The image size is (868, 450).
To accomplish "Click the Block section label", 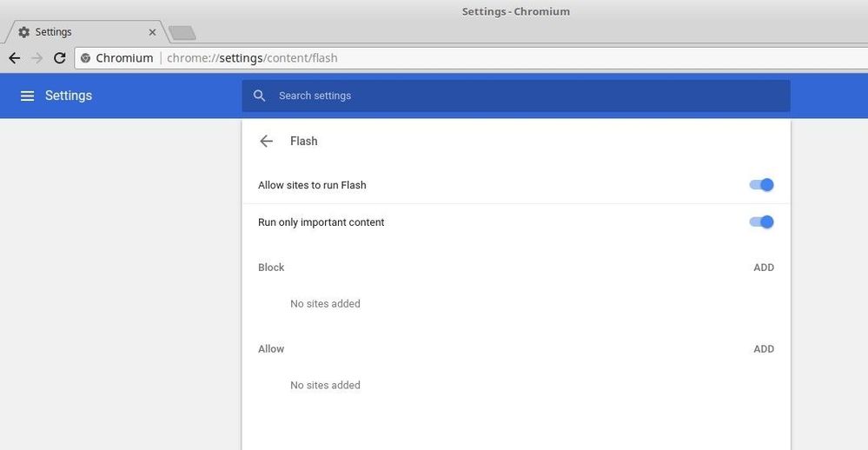I will pyautogui.click(x=271, y=268).
